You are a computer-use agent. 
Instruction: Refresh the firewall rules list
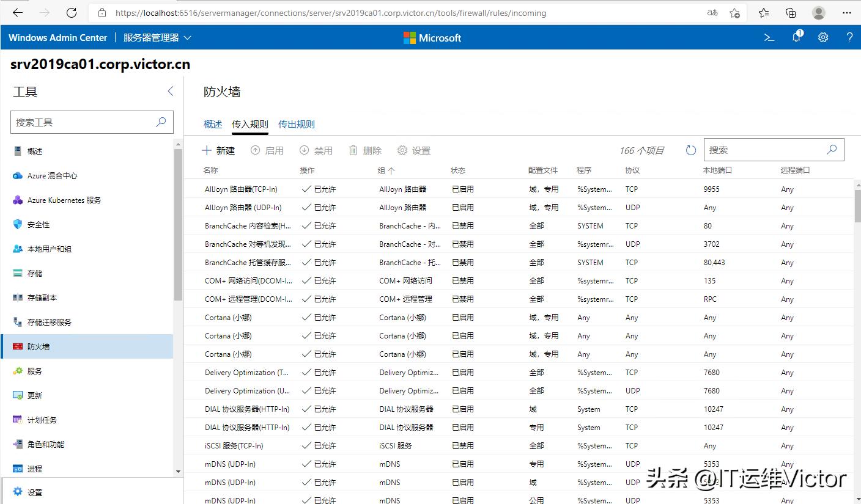691,149
